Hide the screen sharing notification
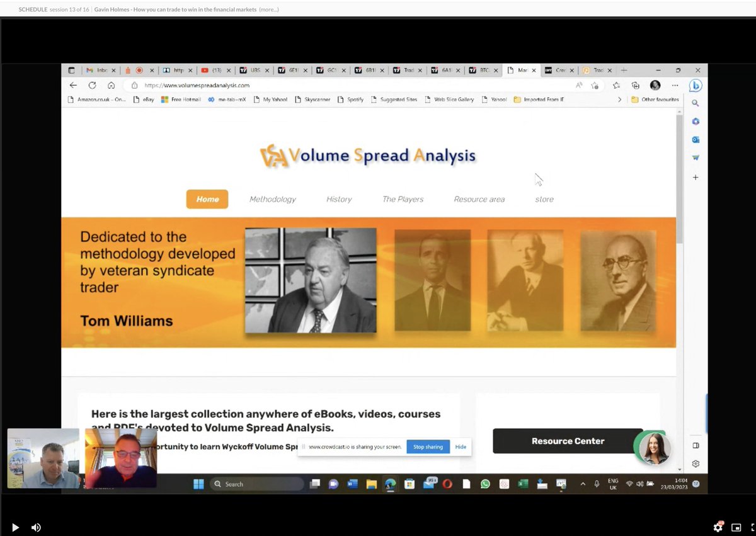This screenshot has height=536, width=756. tap(461, 447)
